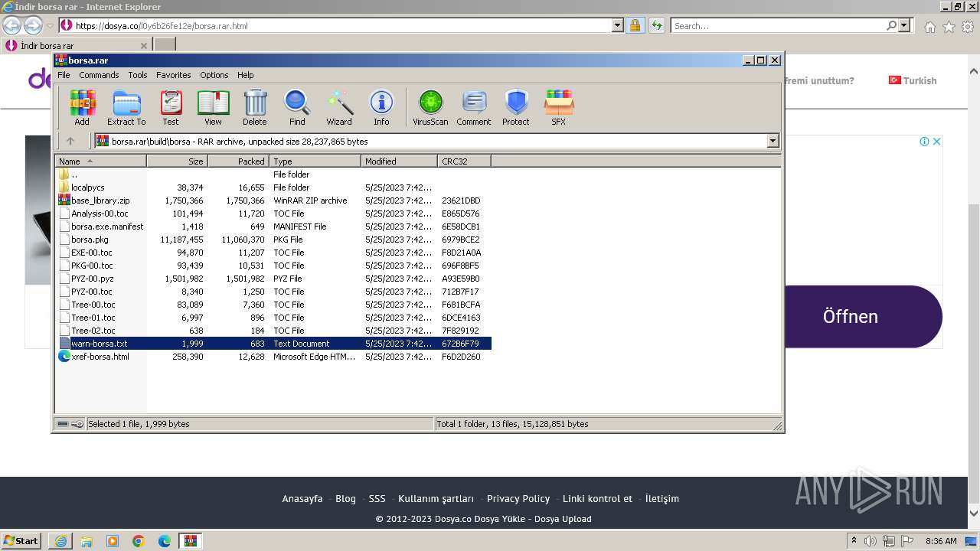Select base_library.zip file
The image size is (980, 551).
(100, 201)
